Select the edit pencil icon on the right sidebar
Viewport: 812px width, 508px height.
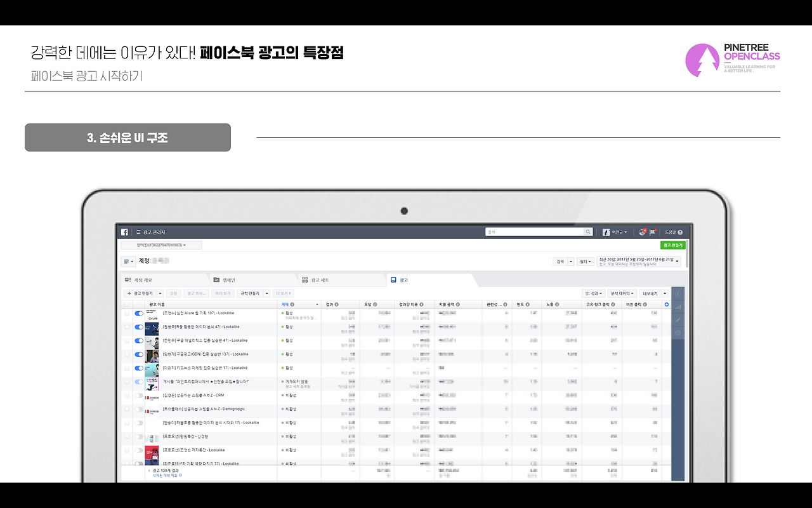point(678,319)
